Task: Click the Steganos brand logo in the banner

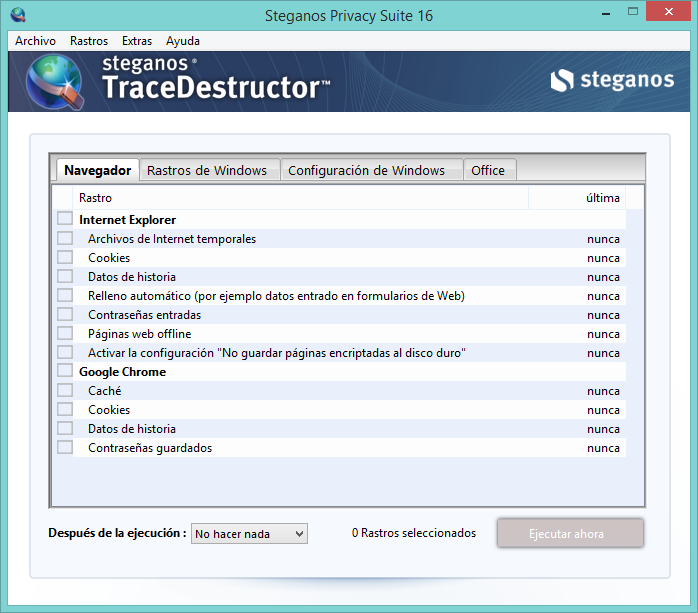Action: pos(612,80)
